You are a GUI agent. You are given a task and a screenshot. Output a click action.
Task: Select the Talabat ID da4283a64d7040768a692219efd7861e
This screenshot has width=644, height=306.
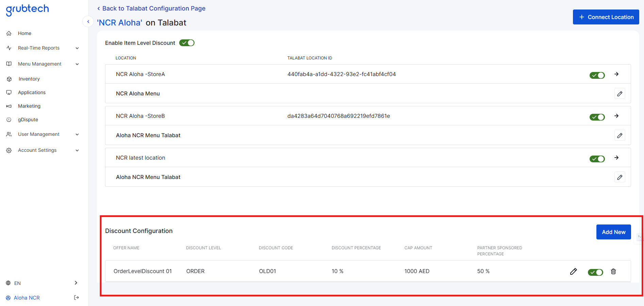coord(339,116)
